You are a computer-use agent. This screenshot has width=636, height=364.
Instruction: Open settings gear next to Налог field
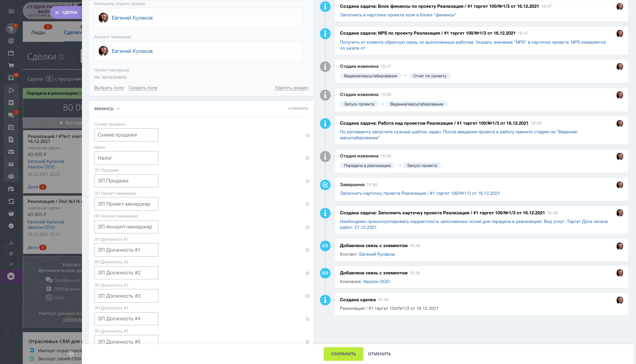307,158
